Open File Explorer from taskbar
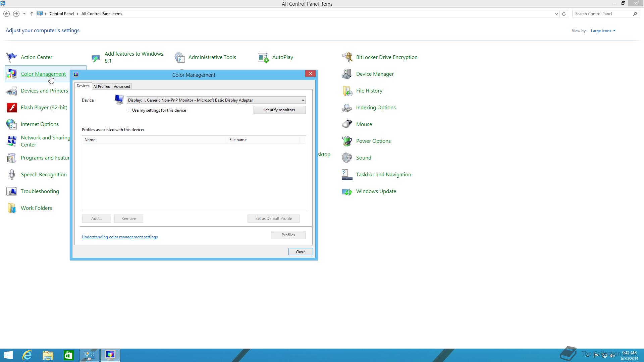Image resolution: width=644 pixels, height=362 pixels. (48, 355)
